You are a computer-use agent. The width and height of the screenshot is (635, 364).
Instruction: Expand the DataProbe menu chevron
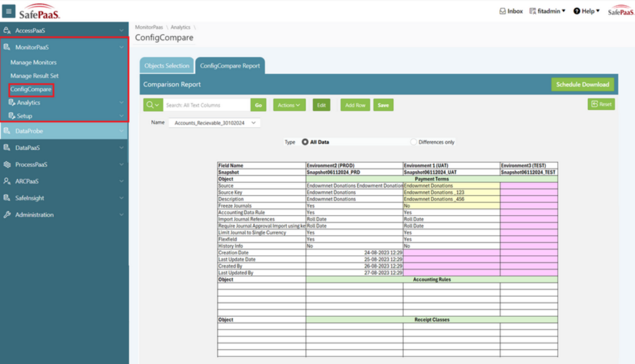click(122, 131)
